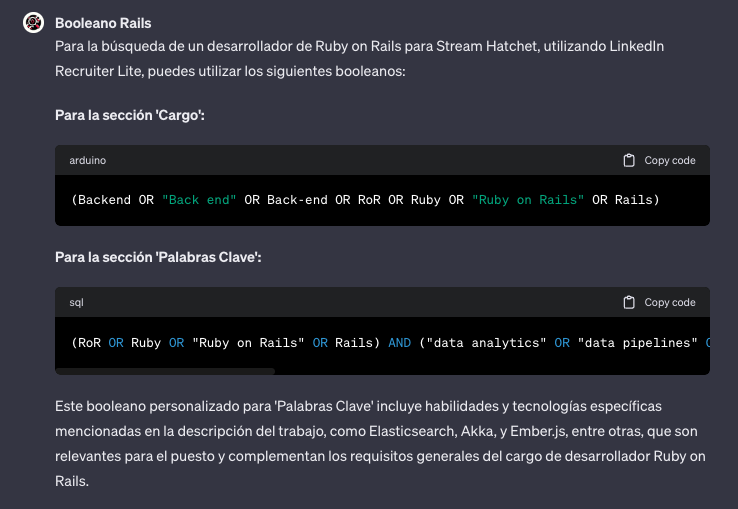Click the 'sql' language label
The width and height of the screenshot is (738, 509).
(76, 303)
